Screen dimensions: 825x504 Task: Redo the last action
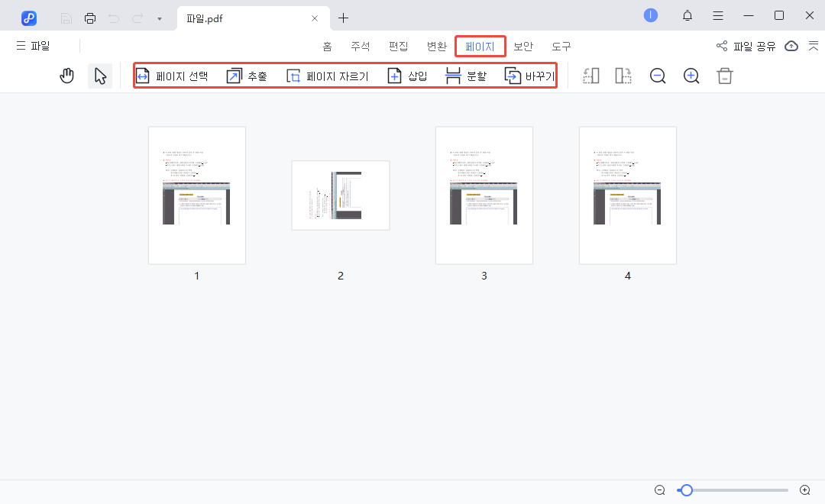tap(137, 18)
